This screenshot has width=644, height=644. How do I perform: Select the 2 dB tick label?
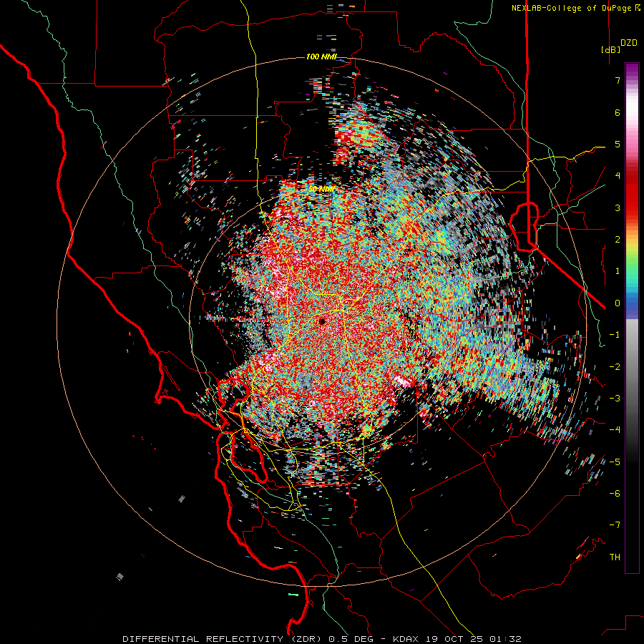[618, 240]
